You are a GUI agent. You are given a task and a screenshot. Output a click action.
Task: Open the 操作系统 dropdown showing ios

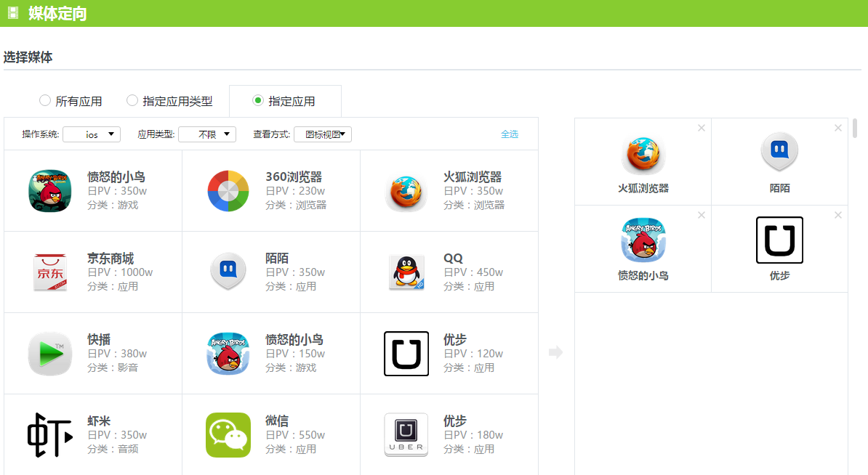[92, 134]
